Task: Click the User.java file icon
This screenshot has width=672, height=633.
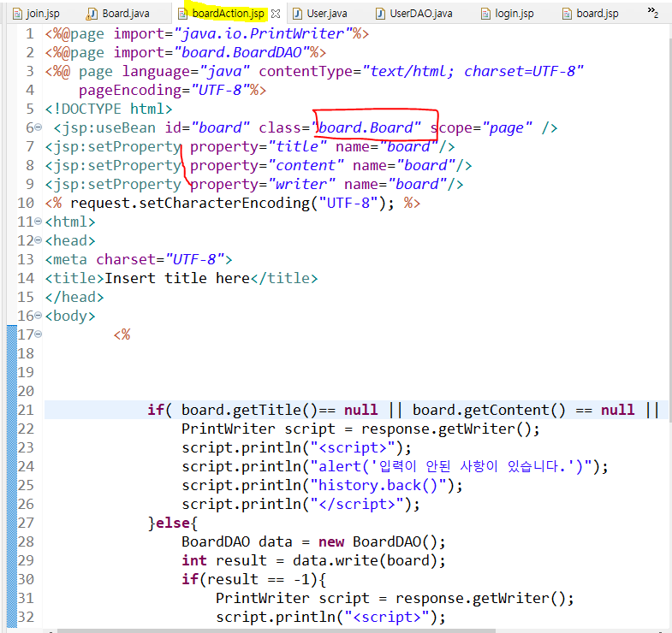Action: tap(297, 15)
